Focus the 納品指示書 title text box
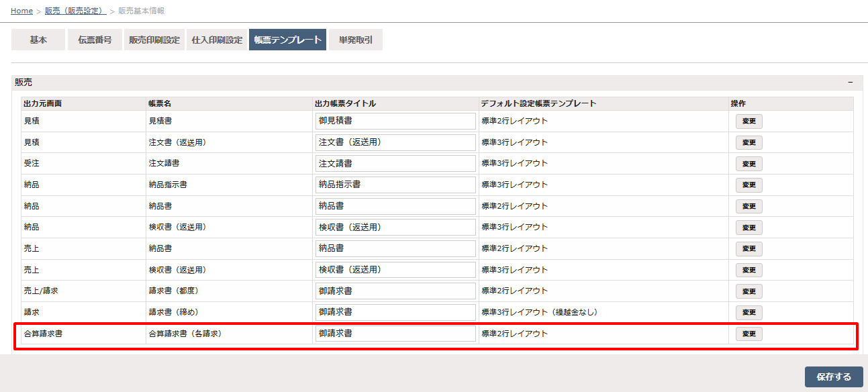 click(395, 185)
